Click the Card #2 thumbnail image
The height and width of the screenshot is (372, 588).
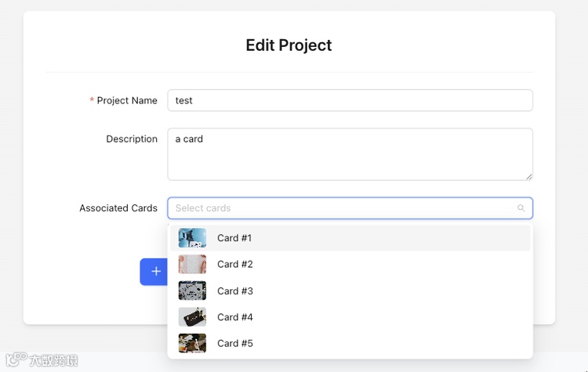click(192, 265)
